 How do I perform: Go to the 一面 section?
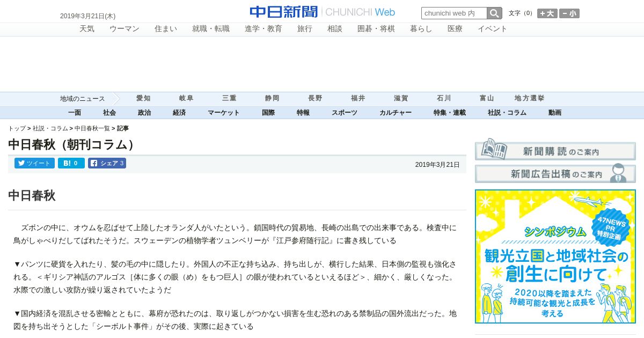coord(75,113)
